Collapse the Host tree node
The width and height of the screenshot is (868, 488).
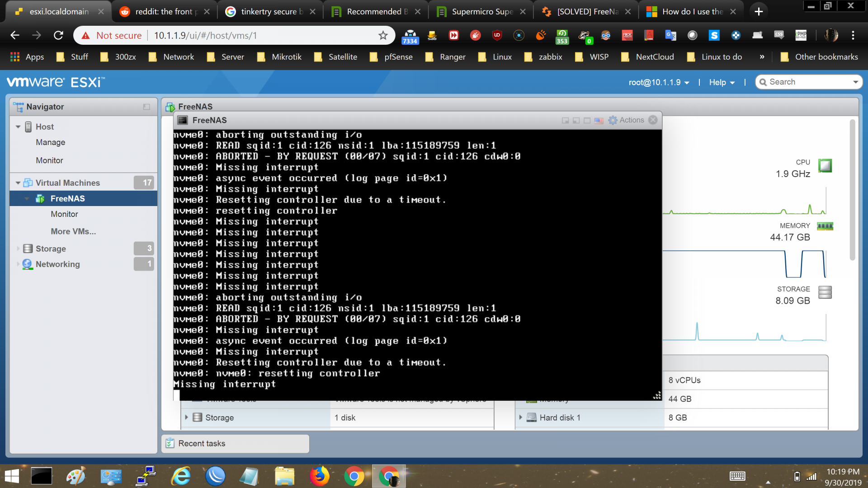(x=18, y=127)
